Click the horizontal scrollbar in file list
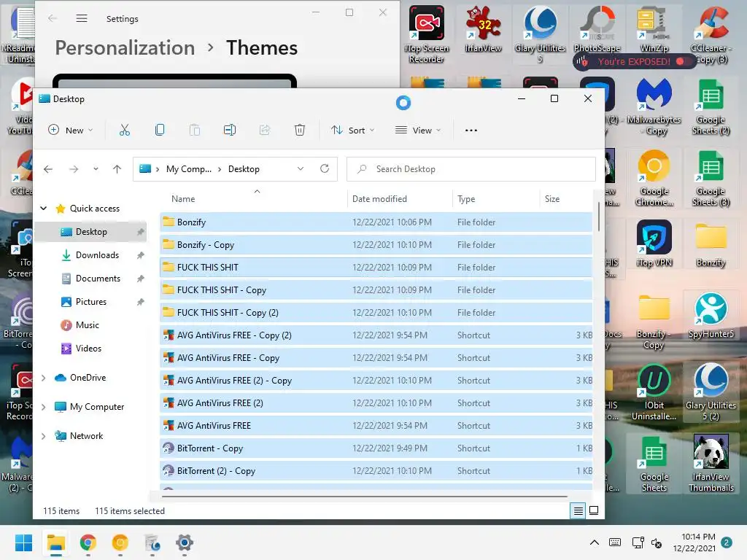 pos(365,497)
